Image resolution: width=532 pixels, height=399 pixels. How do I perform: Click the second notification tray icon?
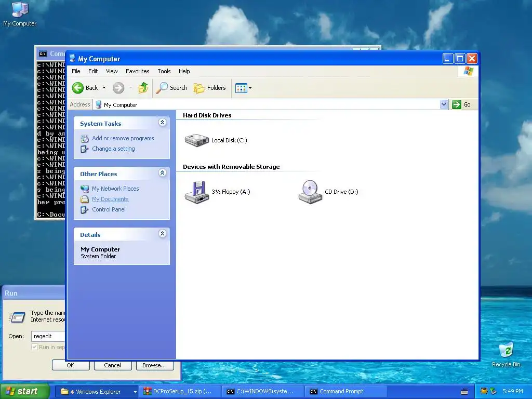(x=494, y=391)
